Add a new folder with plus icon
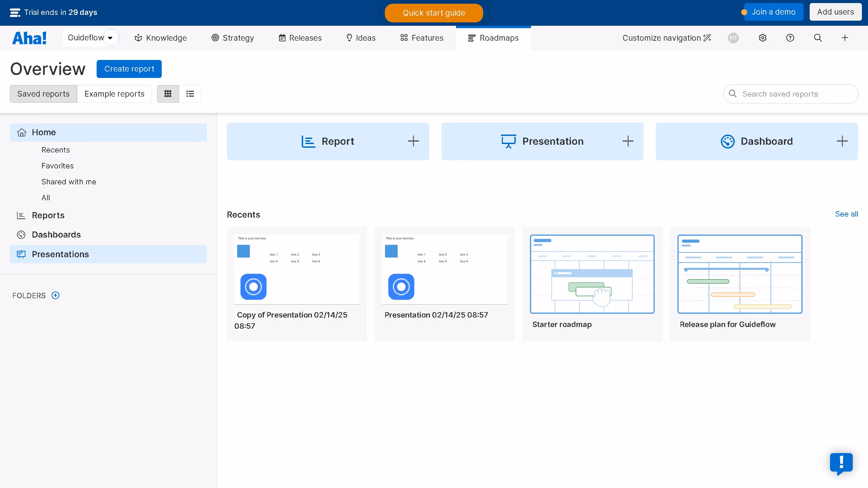The image size is (868, 488). point(55,296)
